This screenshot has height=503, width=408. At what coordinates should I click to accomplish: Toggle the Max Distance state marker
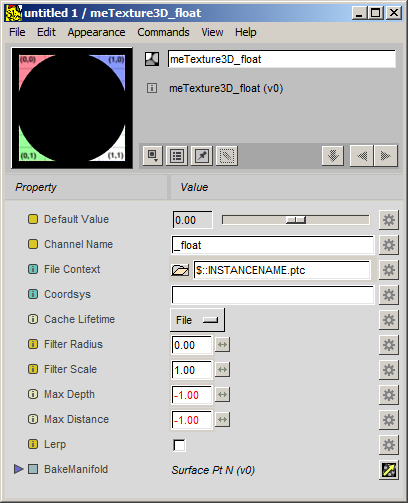pos(33,419)
